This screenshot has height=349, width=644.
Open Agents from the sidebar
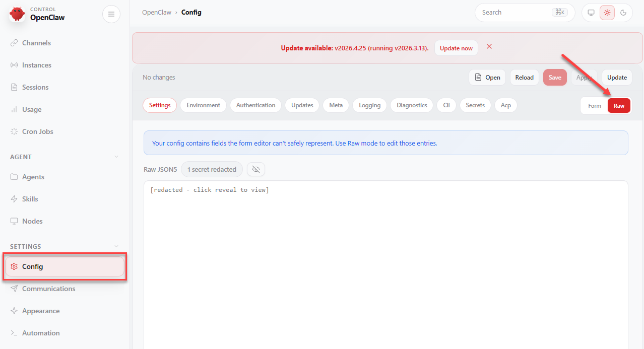[x=33, y=177]
